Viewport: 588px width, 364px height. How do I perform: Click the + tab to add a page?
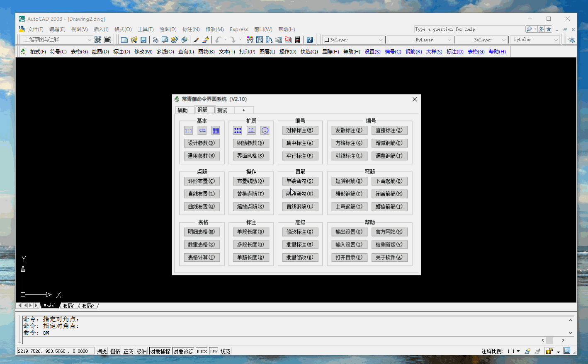(244, 110)
